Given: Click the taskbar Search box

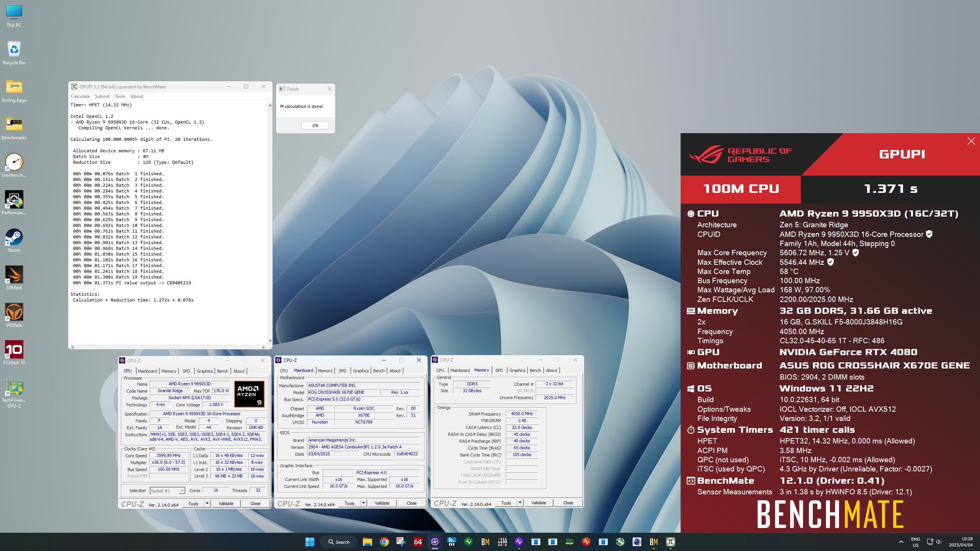Looking at the screenshot, I should coord(339,542).
